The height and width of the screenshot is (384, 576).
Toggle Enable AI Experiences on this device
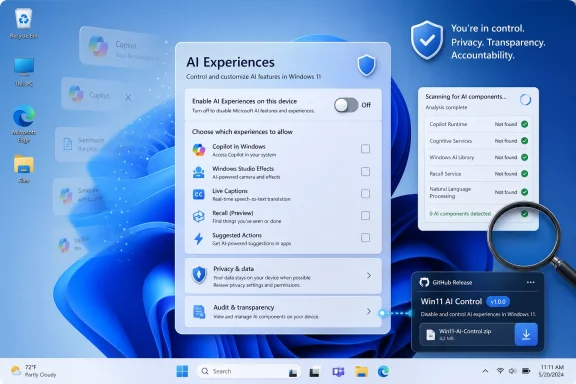click(x=346, y=105)
